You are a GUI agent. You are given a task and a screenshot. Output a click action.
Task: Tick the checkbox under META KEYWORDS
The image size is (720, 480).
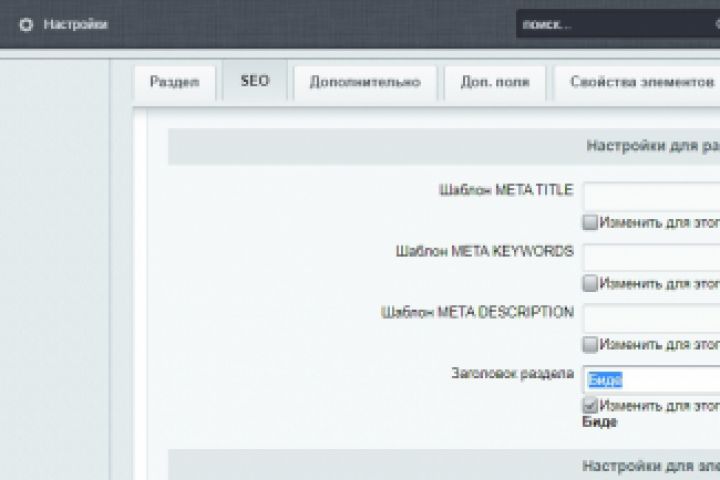pos(590,283)
